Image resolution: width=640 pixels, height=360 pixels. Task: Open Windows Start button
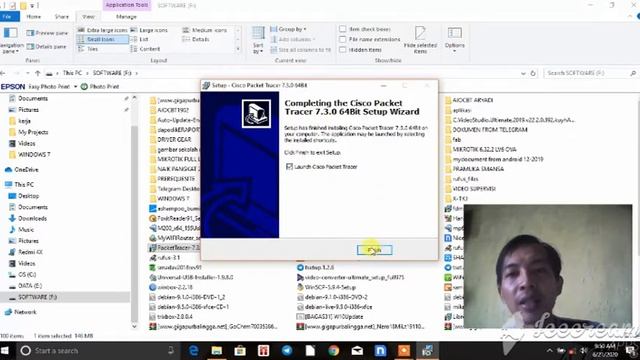(5, 350)
